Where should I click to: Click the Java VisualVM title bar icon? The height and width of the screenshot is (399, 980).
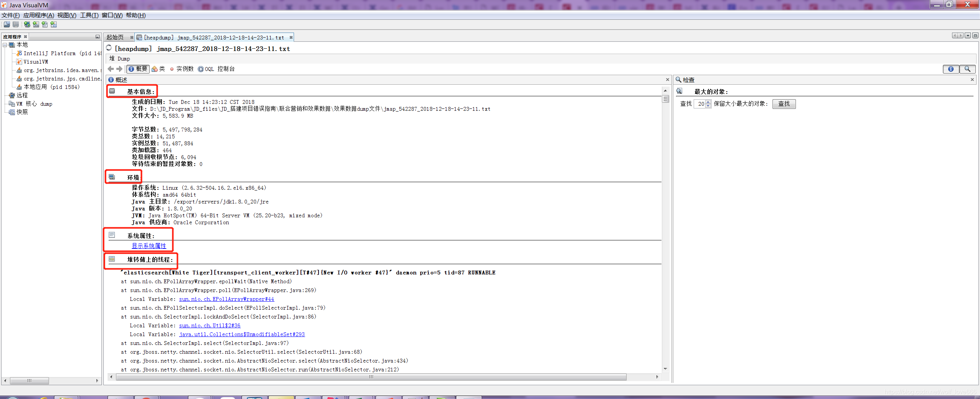4,5
